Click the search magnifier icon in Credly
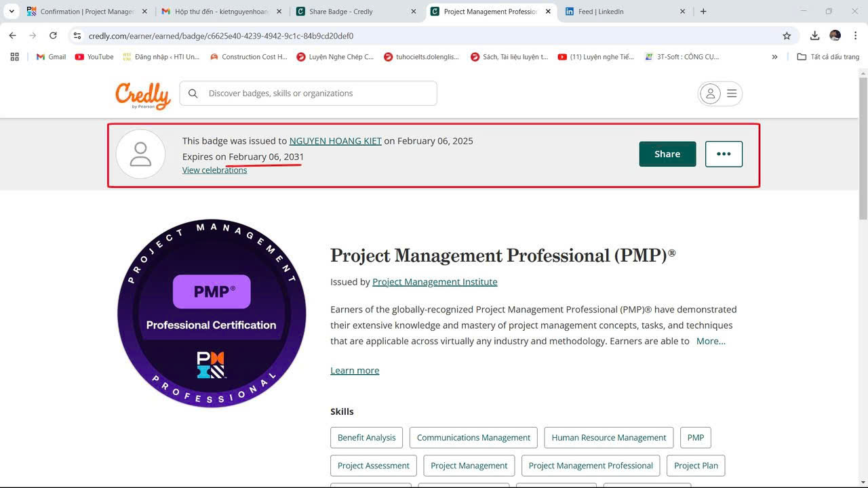 click(x=193, y=94)
